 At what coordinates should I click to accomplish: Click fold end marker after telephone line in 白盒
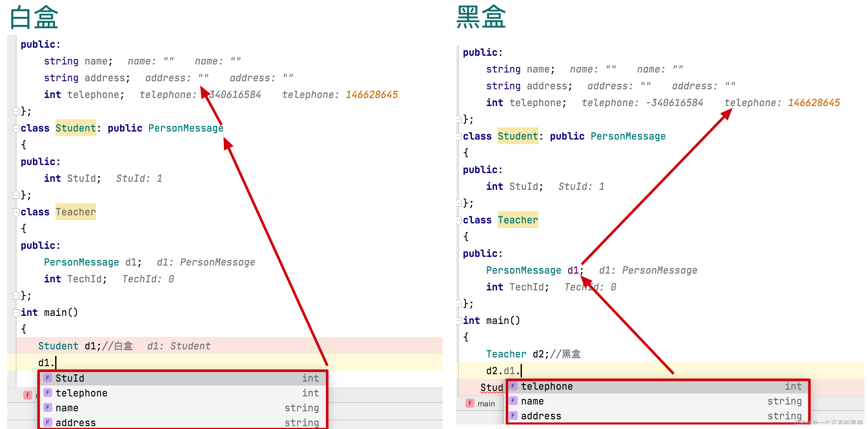pos(16,111)
